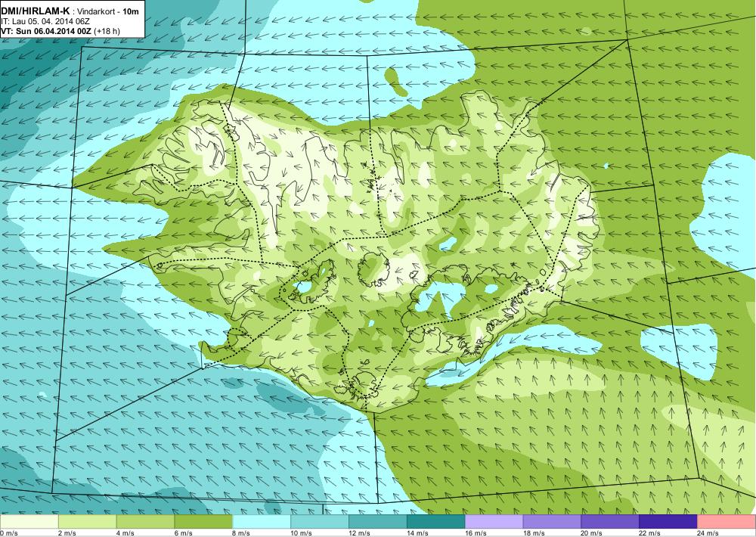The width and height of the screenshot is (756, 537).
Task: Click the 6–8 m/s olive green legend swatch
Action: (x=203, y=522)
